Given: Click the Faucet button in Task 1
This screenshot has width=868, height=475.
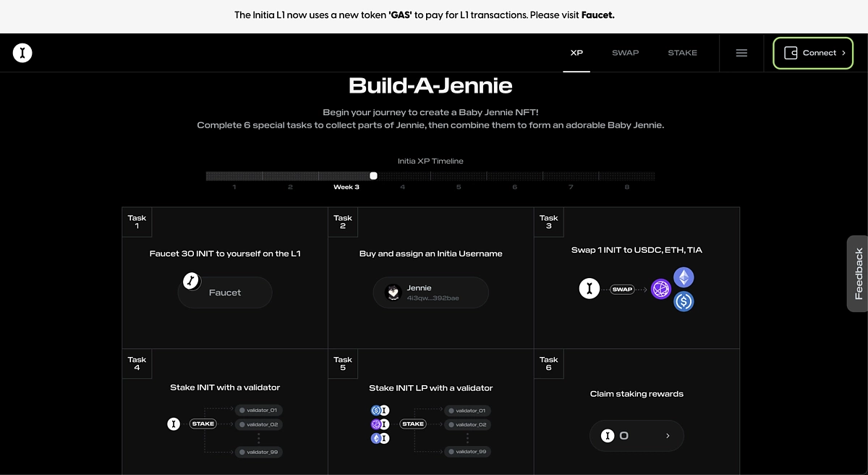Looking at the screenshot, I should [x=225, y=293].
